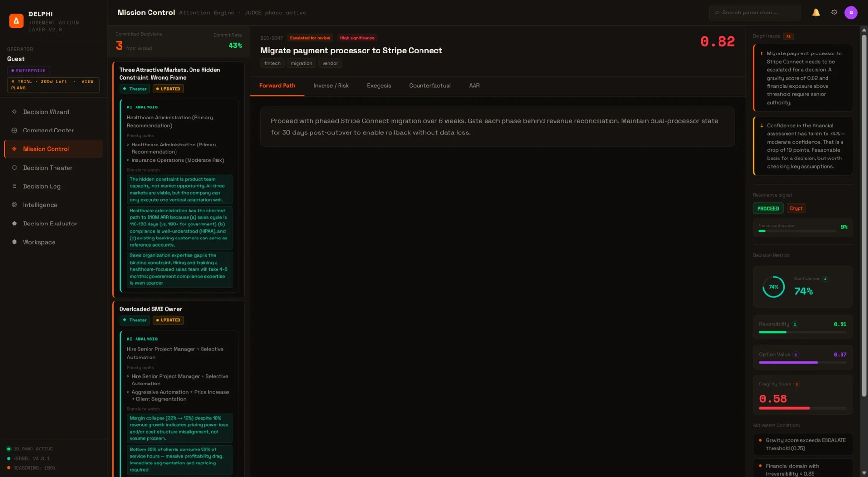The image size is (868, 477).
Task: Click the search magnifier icon
Action: (x=717, y=13)
